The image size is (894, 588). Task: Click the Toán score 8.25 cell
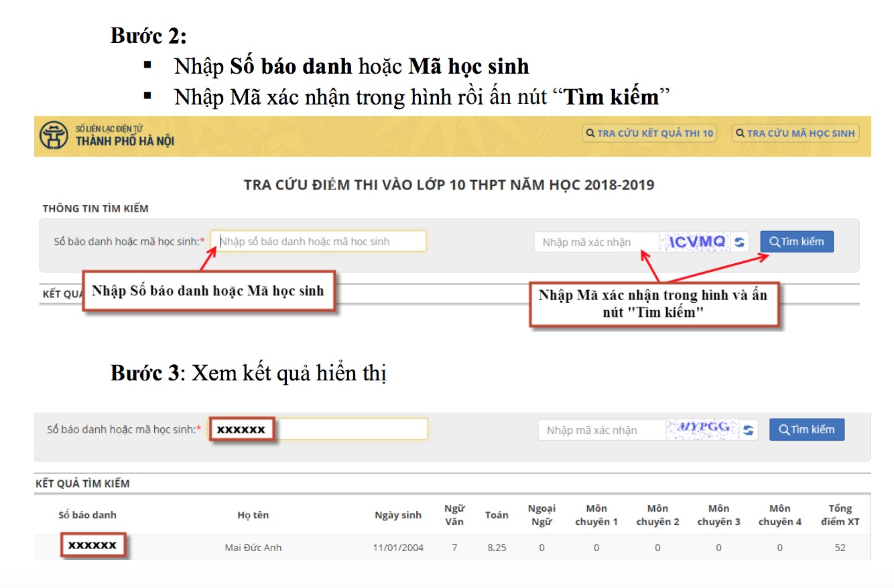(x=497, y=548)
